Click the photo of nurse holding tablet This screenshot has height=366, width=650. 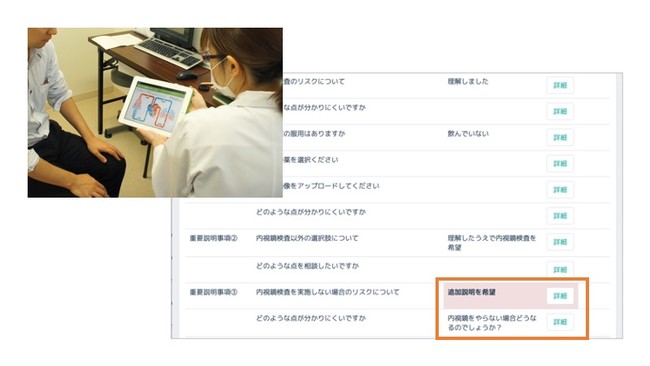click(x=155, y=112)
